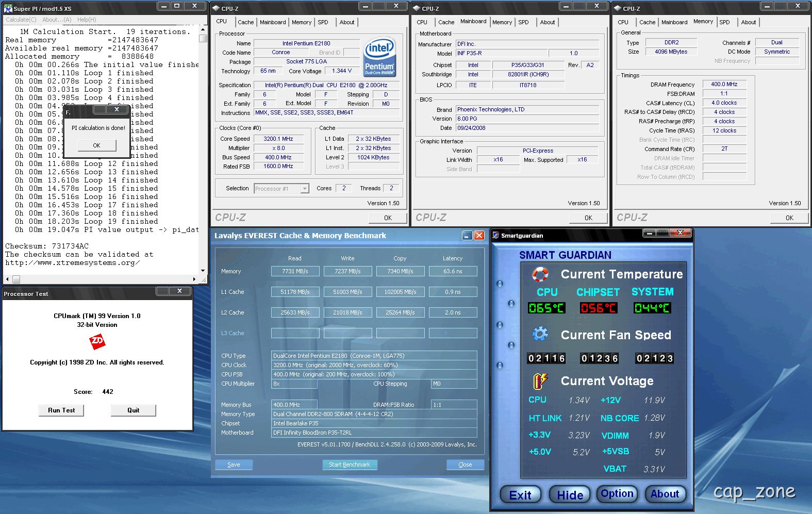Click the lightning icon beside Current Voltage

click(x=540, y=381)
